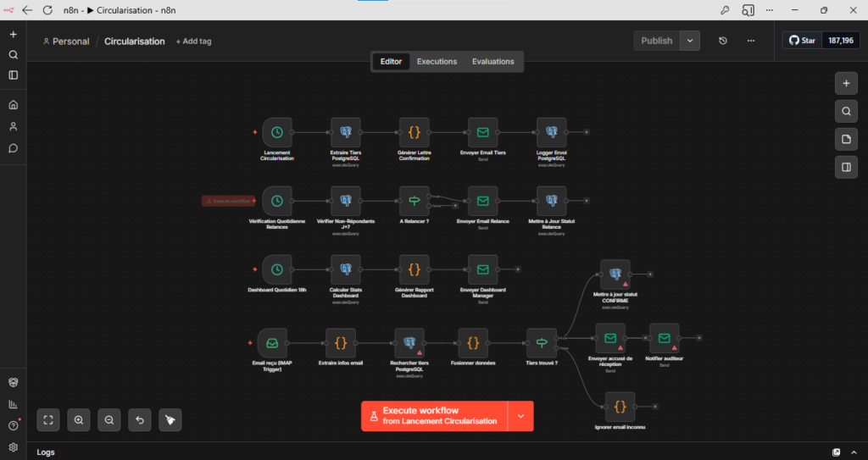Switch to the Executions tab
The width and height of the screenshot is (868, 460).
pyautogui.click(x=437, y=62)
